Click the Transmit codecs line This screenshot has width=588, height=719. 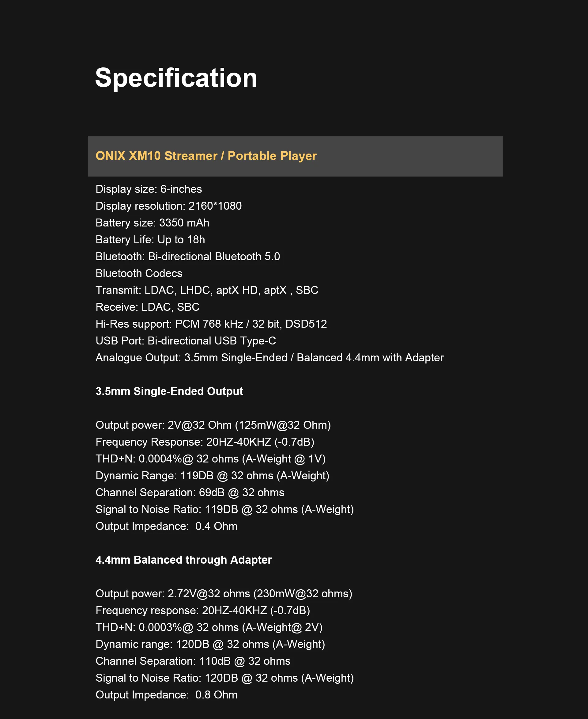(x=207, y=290)
